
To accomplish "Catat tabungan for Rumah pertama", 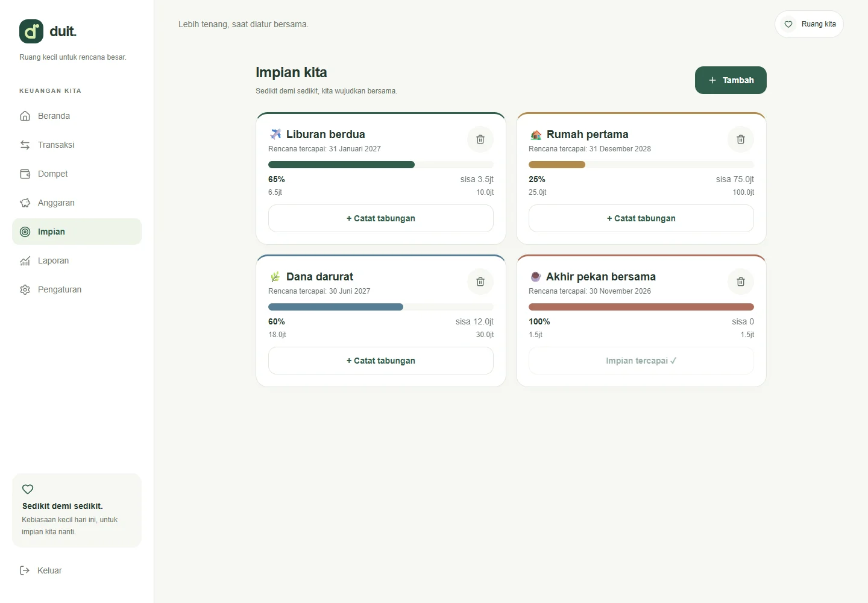I will pyautogui.click(x=641, y=218).
